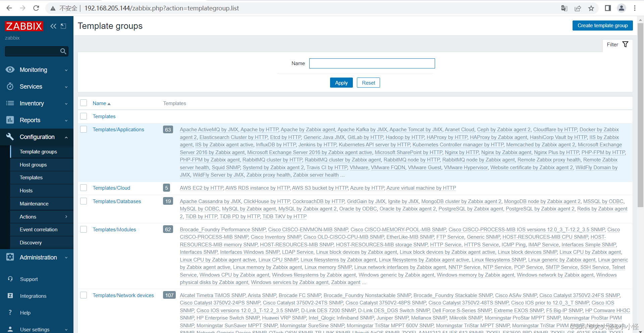This screenshot has height=333, width=644.
Task: Click the Help question mark icon
Action: pos(10,313)
